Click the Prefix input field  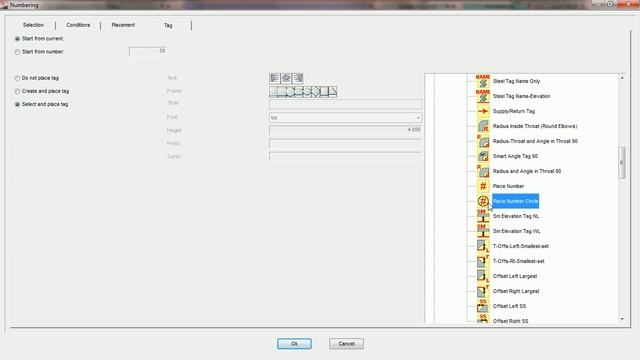pyautogui.click(x=345, y=143)
